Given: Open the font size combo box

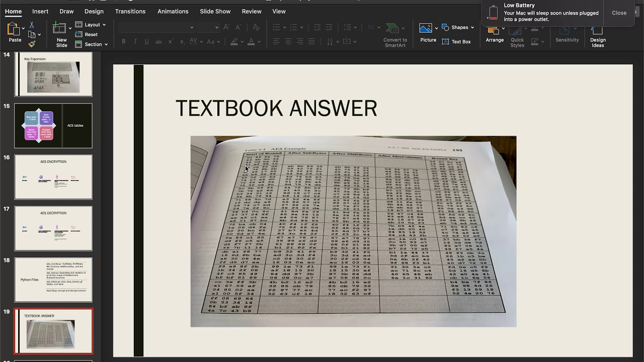Looking at the screenshot, I should 208,27.
